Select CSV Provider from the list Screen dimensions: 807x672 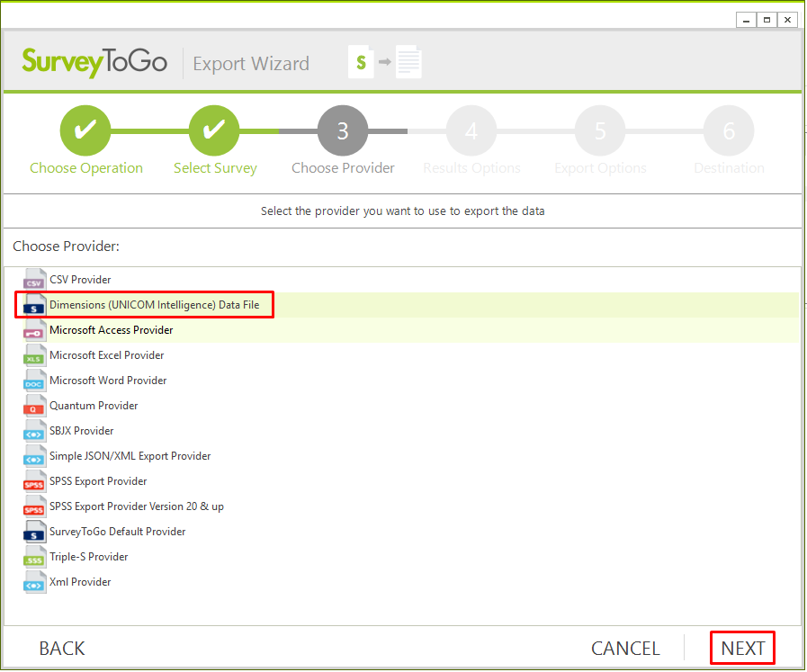(x=80, y=280)
